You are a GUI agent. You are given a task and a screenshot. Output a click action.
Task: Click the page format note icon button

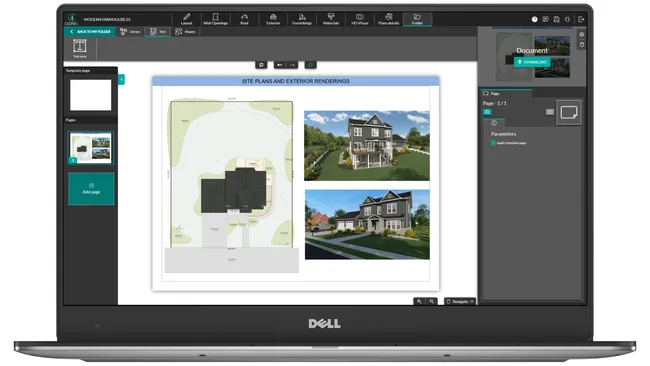[x=569, y=112]
